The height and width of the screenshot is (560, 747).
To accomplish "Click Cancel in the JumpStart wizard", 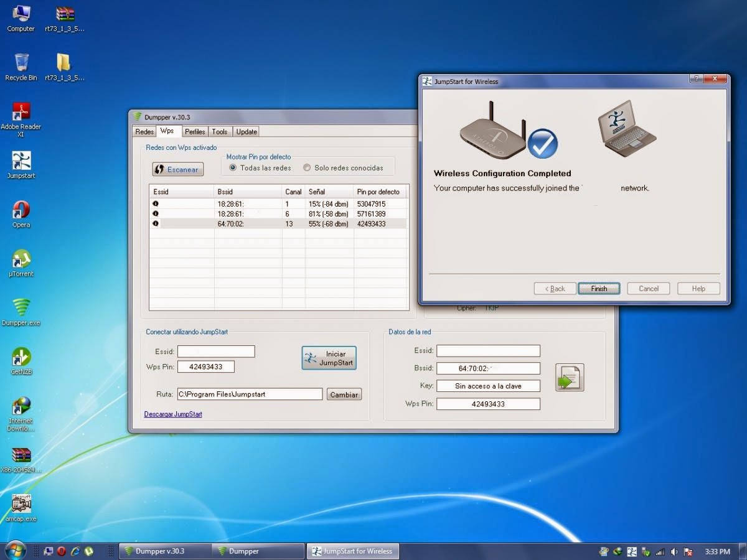I will (x=649, y=289).
